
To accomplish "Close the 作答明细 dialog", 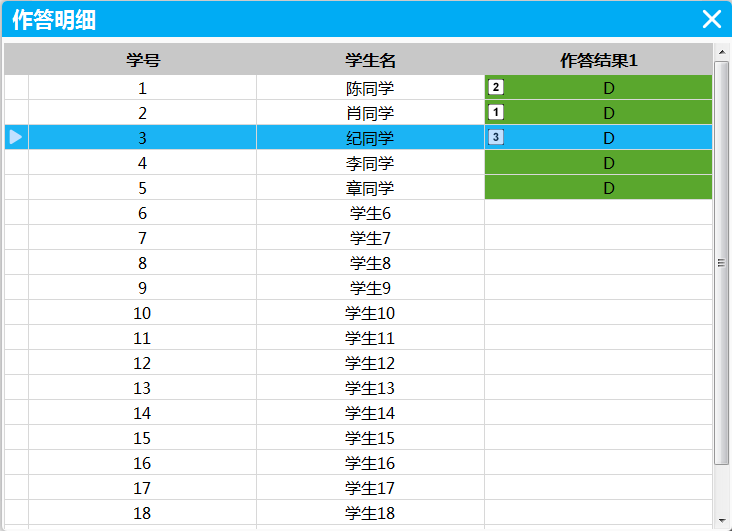I will pyautogui.click(x=711, y=19).
